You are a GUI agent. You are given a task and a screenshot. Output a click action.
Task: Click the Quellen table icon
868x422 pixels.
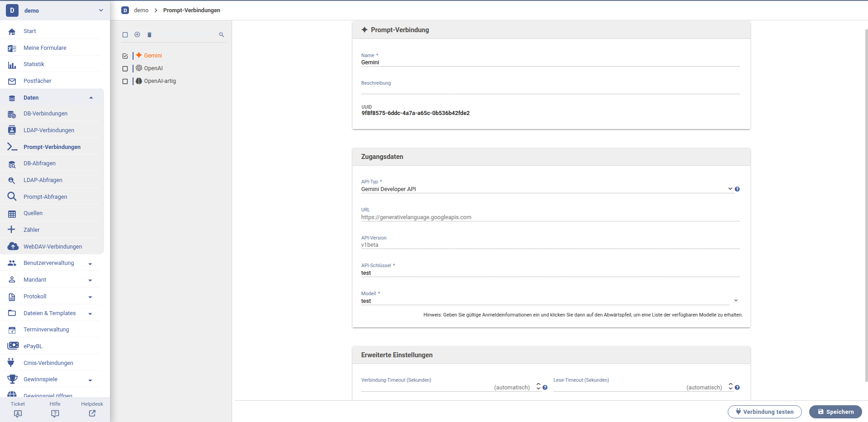pos(12,214)
